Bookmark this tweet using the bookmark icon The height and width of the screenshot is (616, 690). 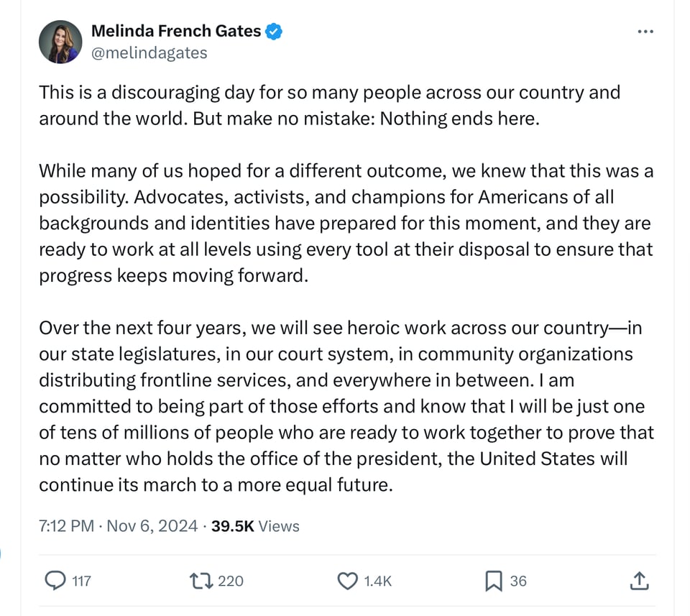[494, 580]
